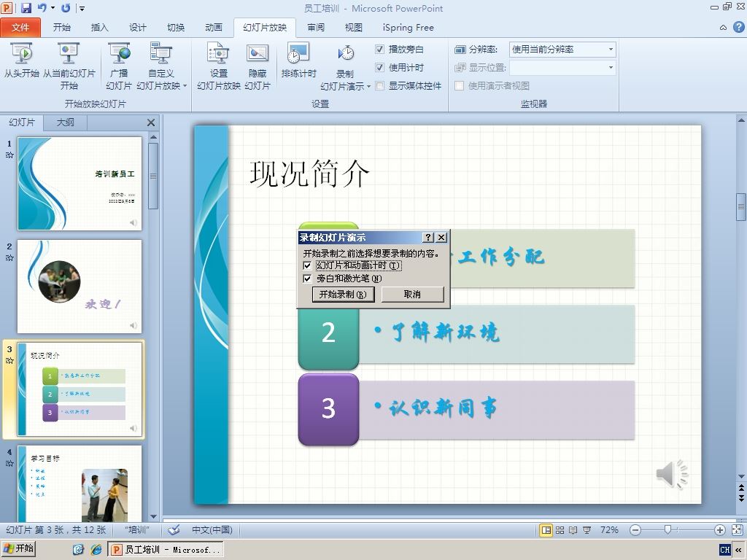Close the slide thumbnail pane
The width and height of the screenshot is (747, 560).
point(151,122)
